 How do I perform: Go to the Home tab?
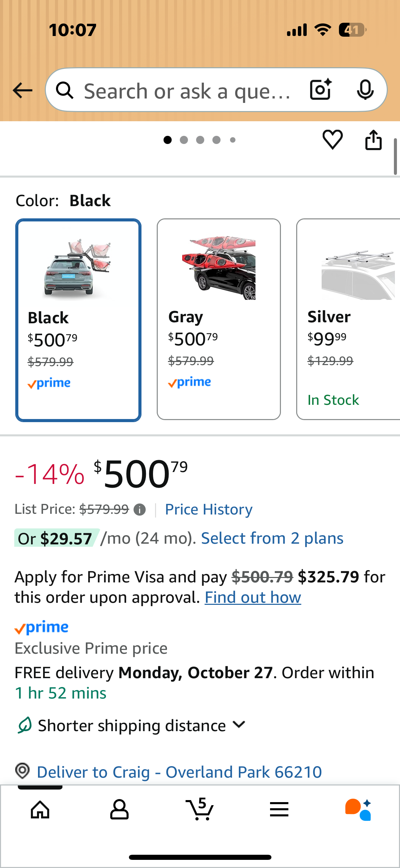(40, 809)
